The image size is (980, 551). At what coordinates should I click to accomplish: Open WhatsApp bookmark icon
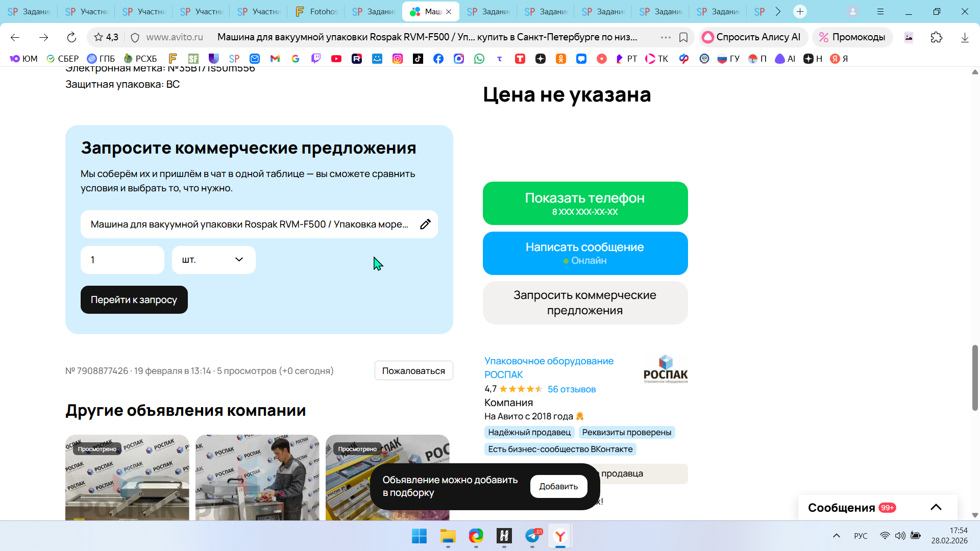tap(479, 59)
